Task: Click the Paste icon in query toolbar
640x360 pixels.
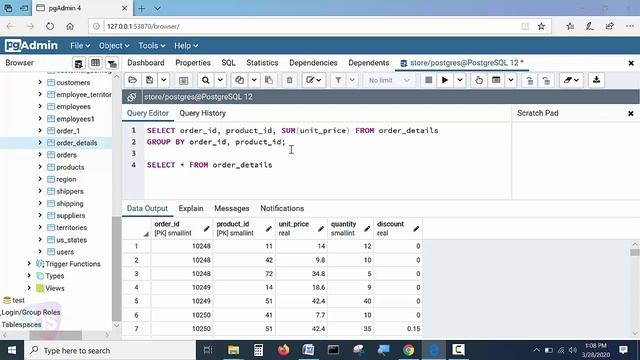Action: click(269, 80)
